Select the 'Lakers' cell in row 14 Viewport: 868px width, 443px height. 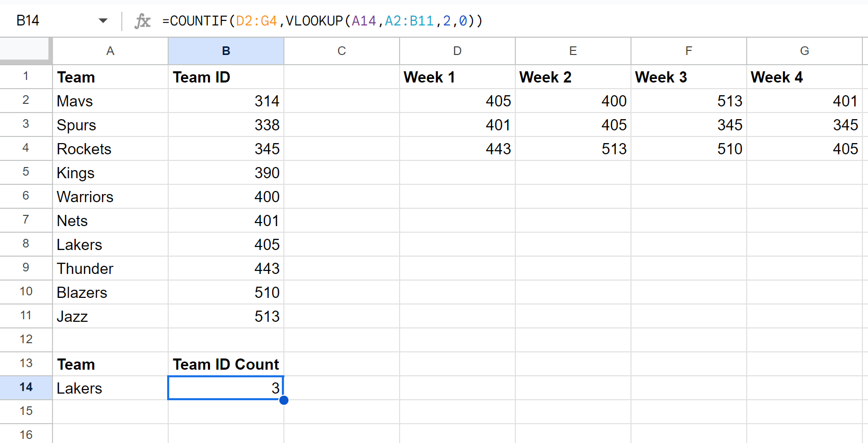click(110, 388)
